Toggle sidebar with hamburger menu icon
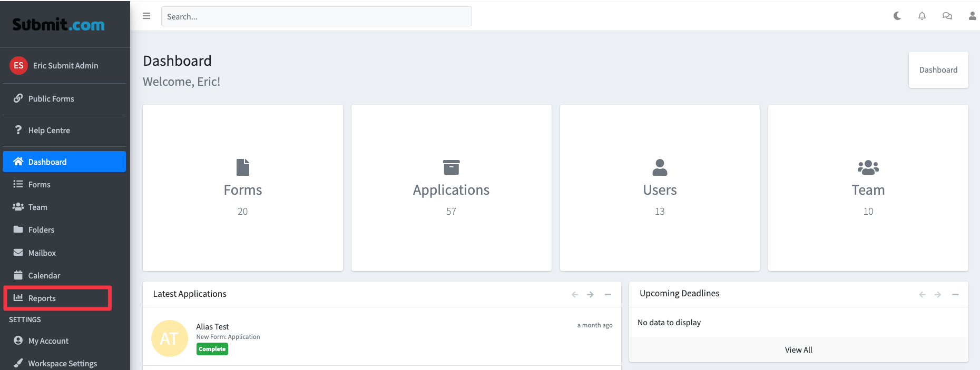The height and width of the screenshot is (370, 980). click(146, 16)
